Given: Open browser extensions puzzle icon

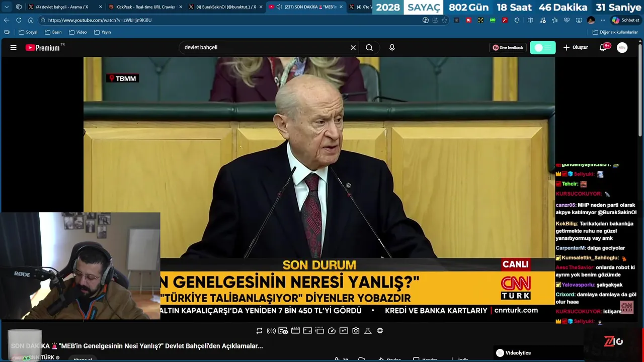Looking at the screenshot, I should point(517,20).
